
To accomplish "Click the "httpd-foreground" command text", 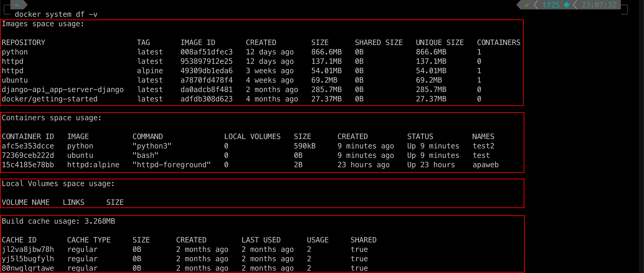I will click(172, 165).
